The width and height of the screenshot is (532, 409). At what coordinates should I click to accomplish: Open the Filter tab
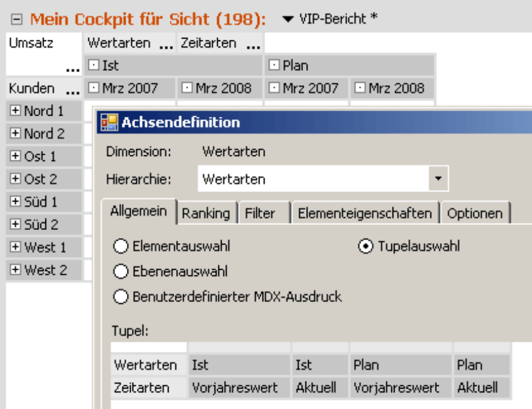(260, 213)
